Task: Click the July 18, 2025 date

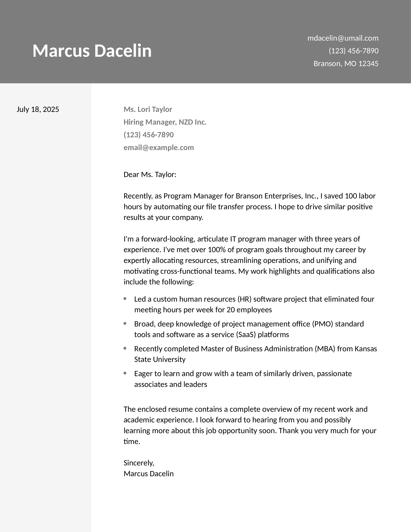Action: pyautogui.click(x=38, y=109)
